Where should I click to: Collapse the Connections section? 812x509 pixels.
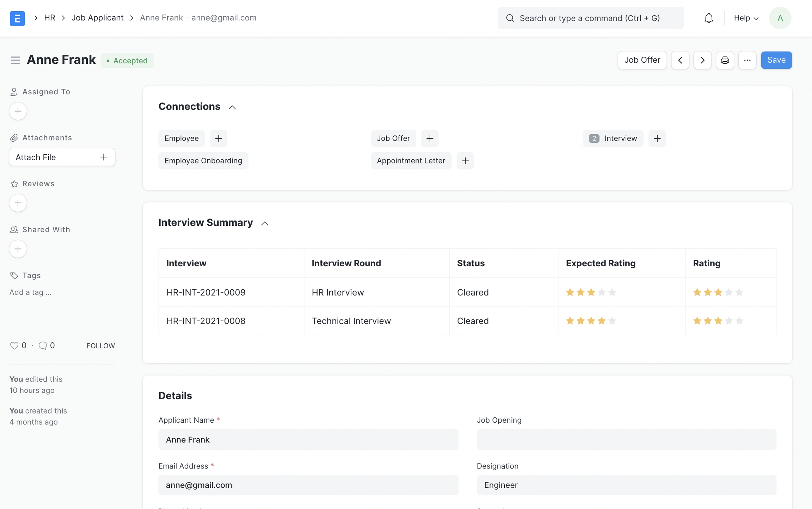tap(232, 107)
